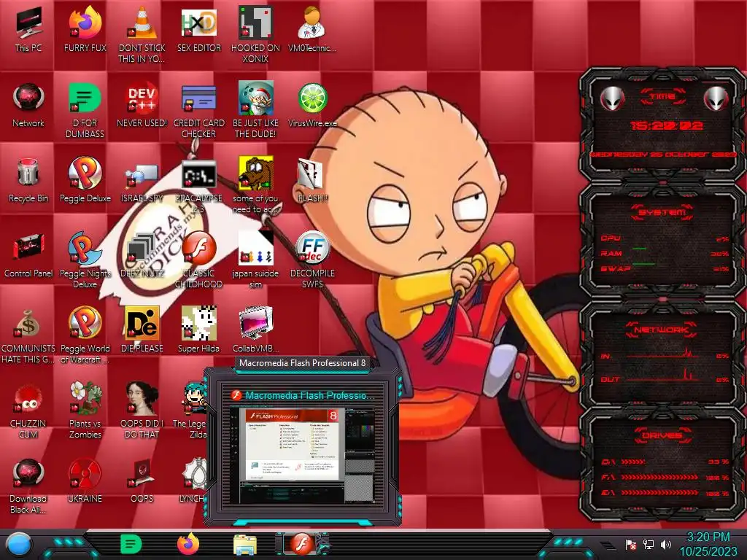Viewport: 747px width, 560px height.
Task: Click the Macromedia Flash Professio... preview title
Action: [x=309, y=395]
